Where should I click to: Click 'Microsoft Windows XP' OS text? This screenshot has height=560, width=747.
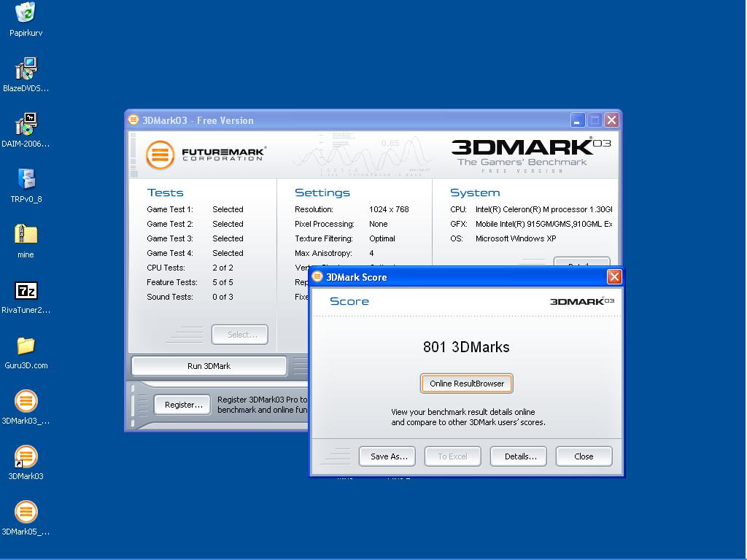pyautogui.click(x=516, y=238)
